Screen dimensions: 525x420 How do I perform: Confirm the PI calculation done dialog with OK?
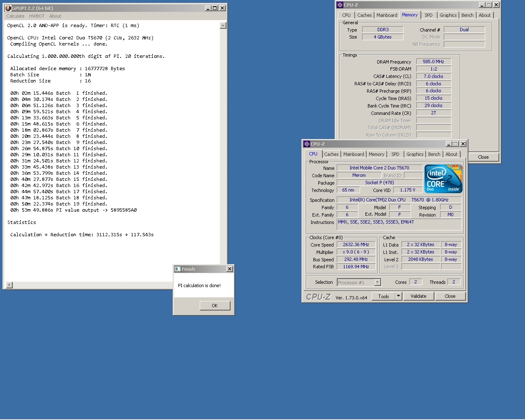tap(215, 306)
